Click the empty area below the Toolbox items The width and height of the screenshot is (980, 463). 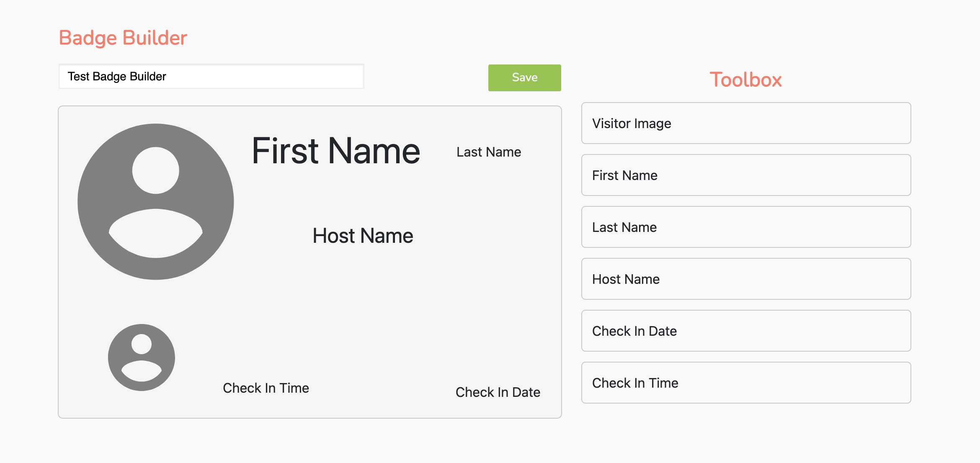pos(746,435)
